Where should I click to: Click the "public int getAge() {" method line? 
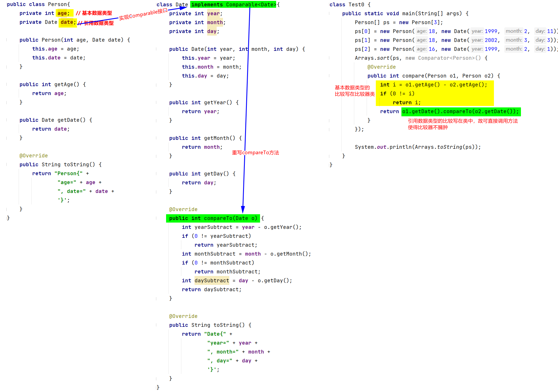[53, 84]
